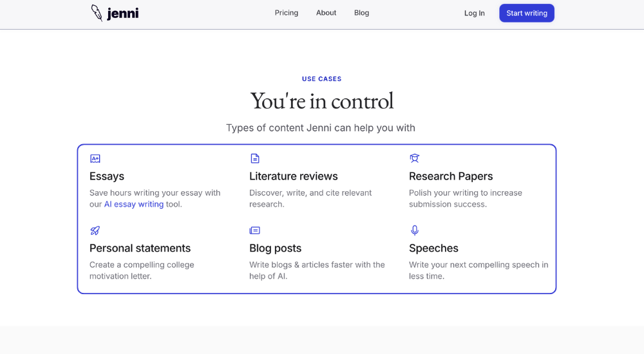Viewport: 644px width, 354px height.
Task: Click 'Discover, write, and cite relevant research' text
Action: click(x=310, y=198)
